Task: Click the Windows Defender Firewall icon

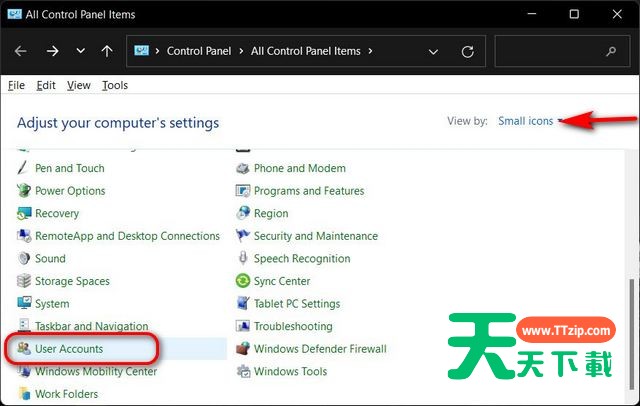Action: click(243, 348)
